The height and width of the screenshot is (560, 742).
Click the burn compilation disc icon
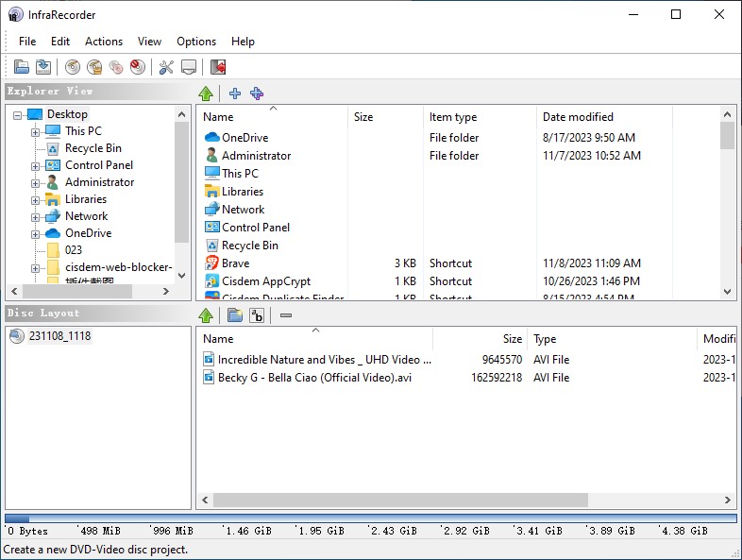[x=73, y=67]
